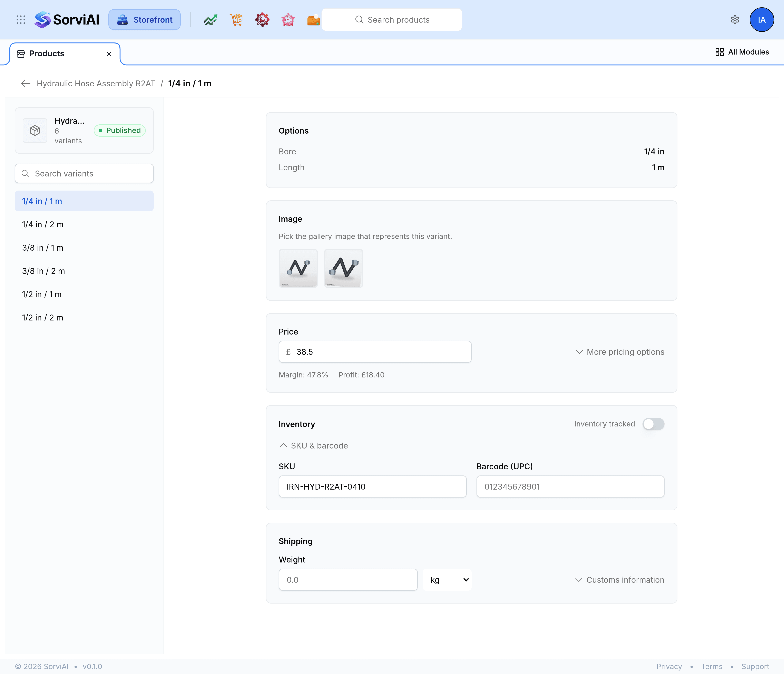The height and width of the screenshot is (674, 784).
Task: Select the 1/2 in / 1 m variant
Action: point(84,294)
